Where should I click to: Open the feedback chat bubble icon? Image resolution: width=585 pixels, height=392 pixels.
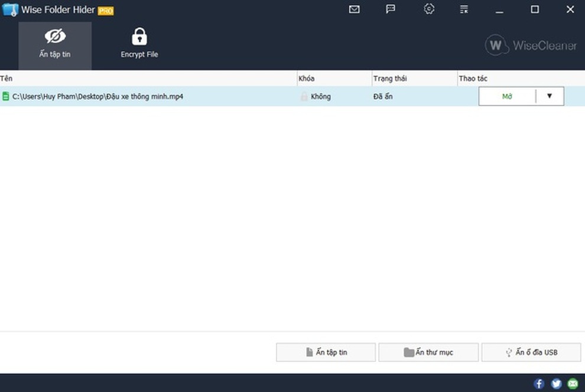390,9
